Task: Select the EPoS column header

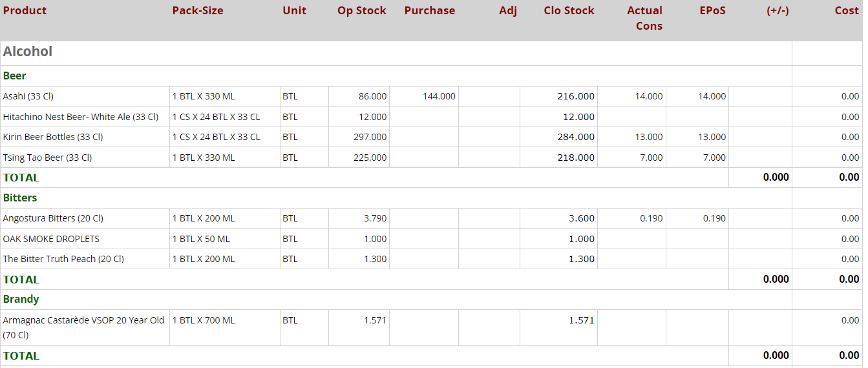Action: click(712, 11)
